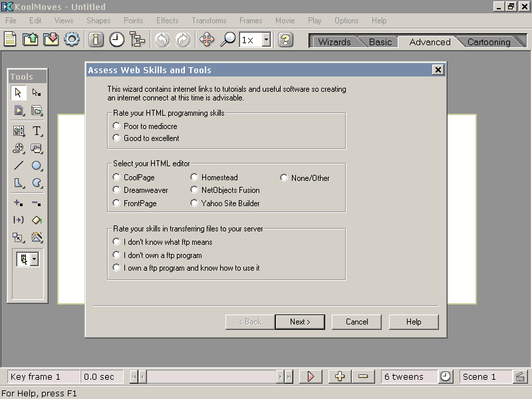The width and height of the screenshot is (532, 399).
Task: Click the Redo toolbar icon
Action: (x=183, y=39)
